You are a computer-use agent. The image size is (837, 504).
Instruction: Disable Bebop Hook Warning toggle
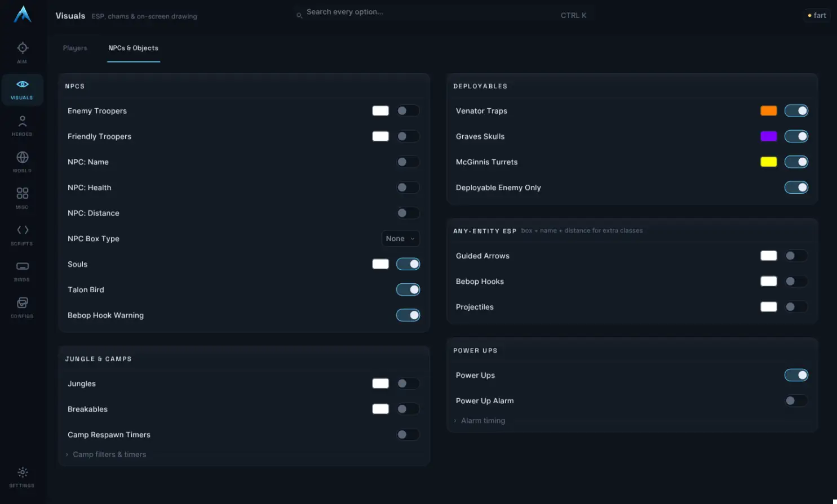408,315
